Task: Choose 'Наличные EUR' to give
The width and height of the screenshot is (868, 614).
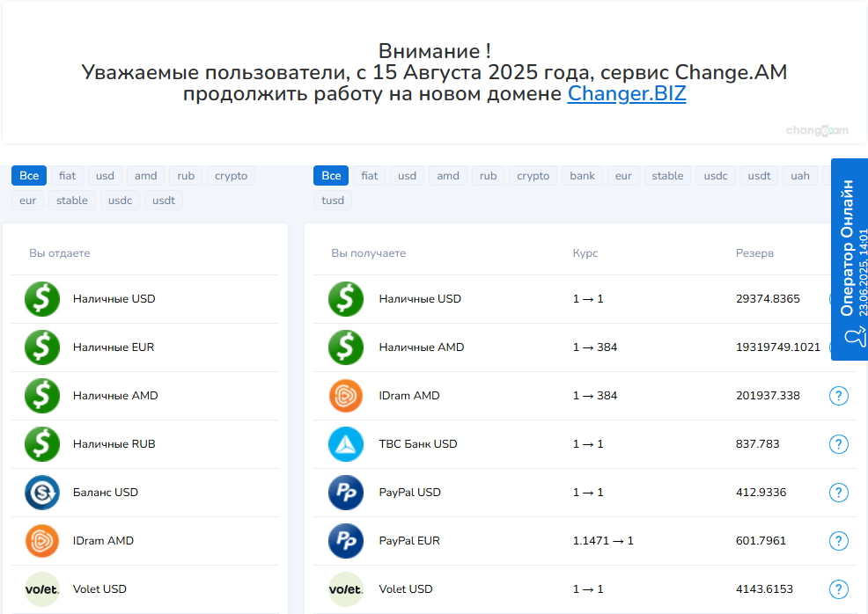Action: click(145, 347)
